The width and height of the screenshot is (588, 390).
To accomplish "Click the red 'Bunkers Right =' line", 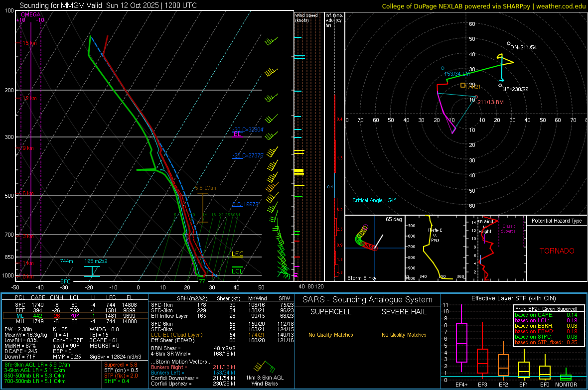I will tap(193, 367).
